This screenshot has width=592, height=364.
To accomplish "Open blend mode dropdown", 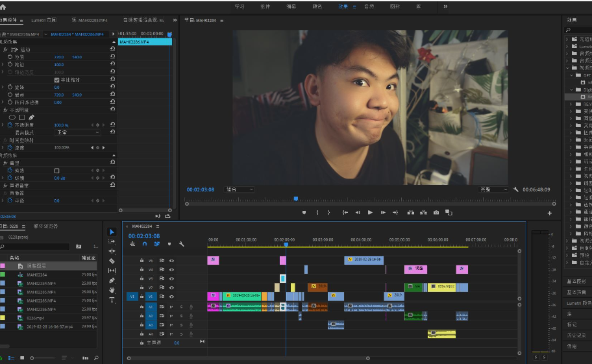I will [78, 132].
